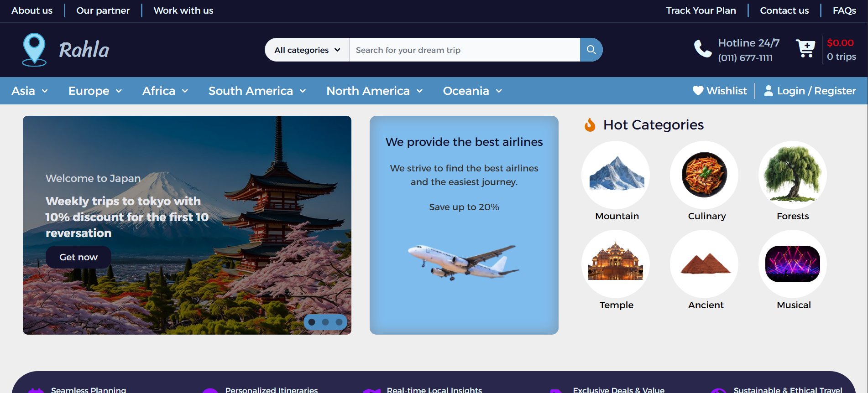Click the Culinary category label

(x=707, y=216)
